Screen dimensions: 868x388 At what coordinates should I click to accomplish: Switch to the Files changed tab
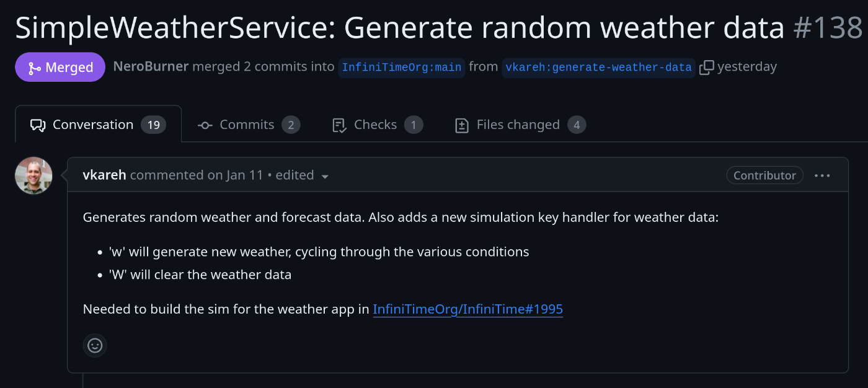tap(518, 125)
